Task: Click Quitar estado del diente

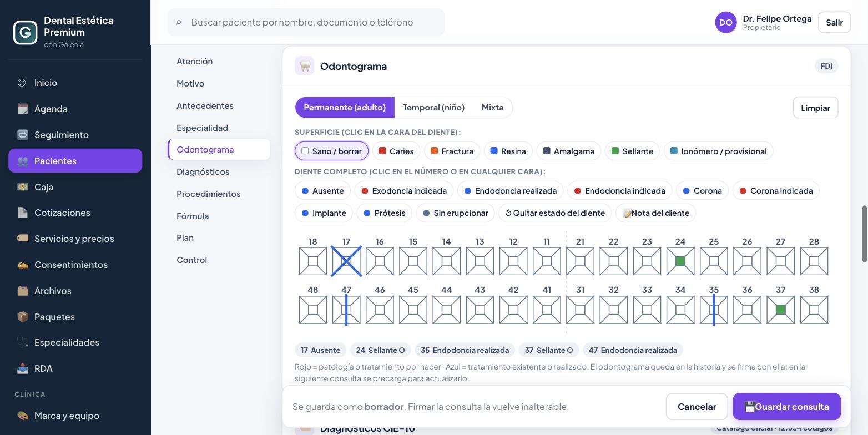Action: (555, 213)
